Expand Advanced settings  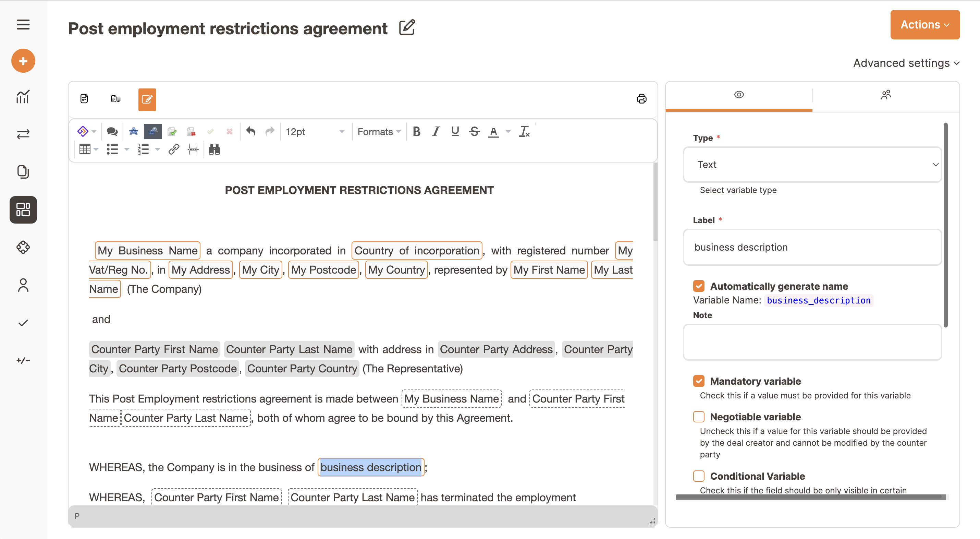tap(906, 63)
